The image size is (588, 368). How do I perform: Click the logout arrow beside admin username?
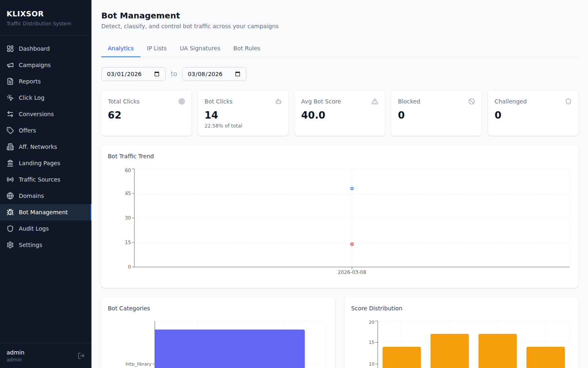[x=81, y=355]
